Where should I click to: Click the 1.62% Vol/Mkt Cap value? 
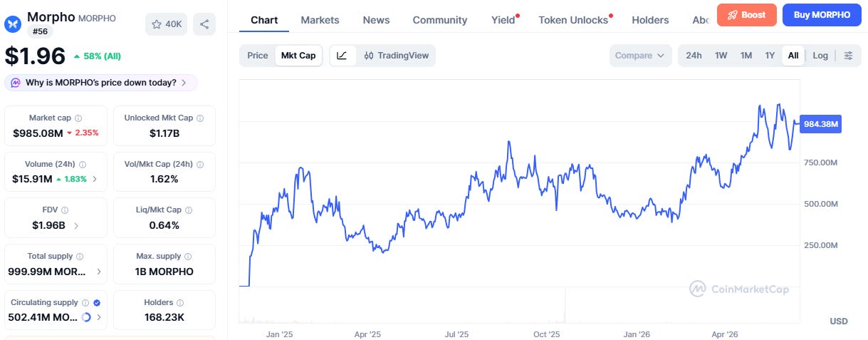[x=164, y=179]
